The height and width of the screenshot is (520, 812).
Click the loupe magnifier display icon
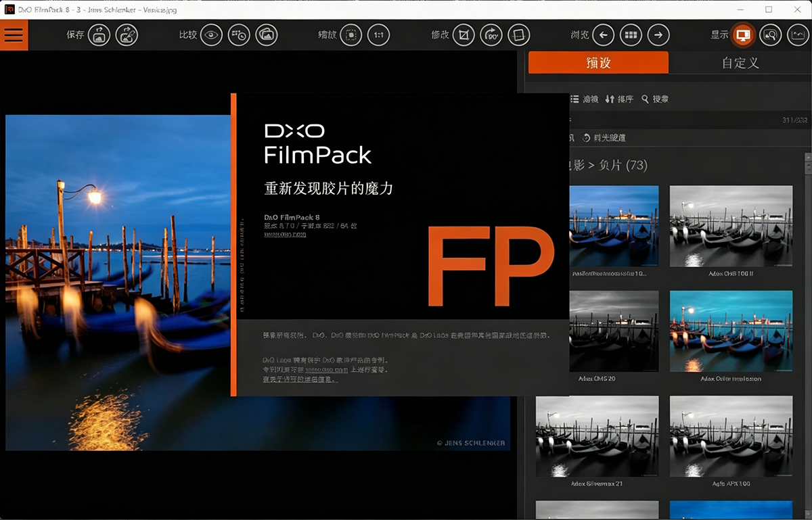(771, 35)
